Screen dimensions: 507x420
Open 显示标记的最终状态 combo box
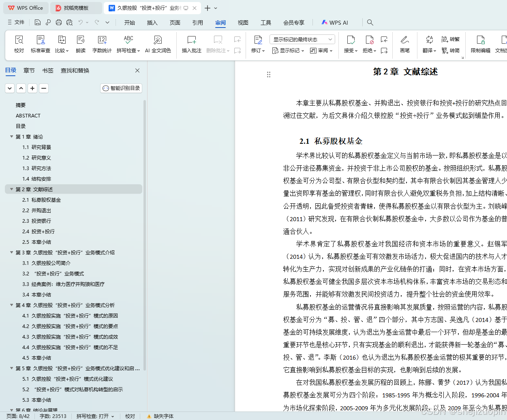[x=302, y=39]
